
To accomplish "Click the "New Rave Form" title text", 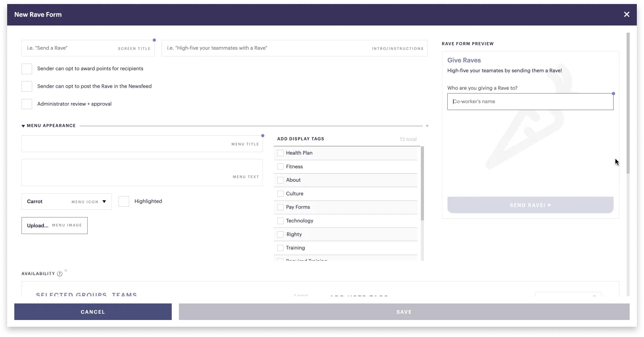I will pyautogui.click(x=38, y=14).
